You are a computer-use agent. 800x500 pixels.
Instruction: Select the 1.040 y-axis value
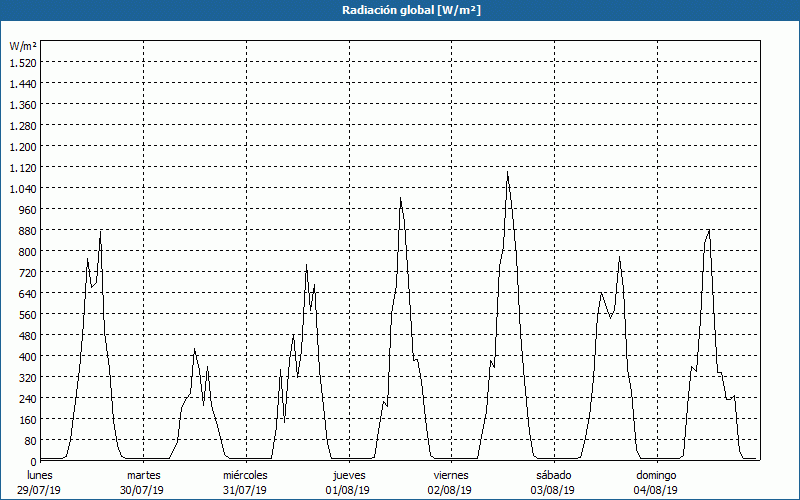click(x=23, y=188)
